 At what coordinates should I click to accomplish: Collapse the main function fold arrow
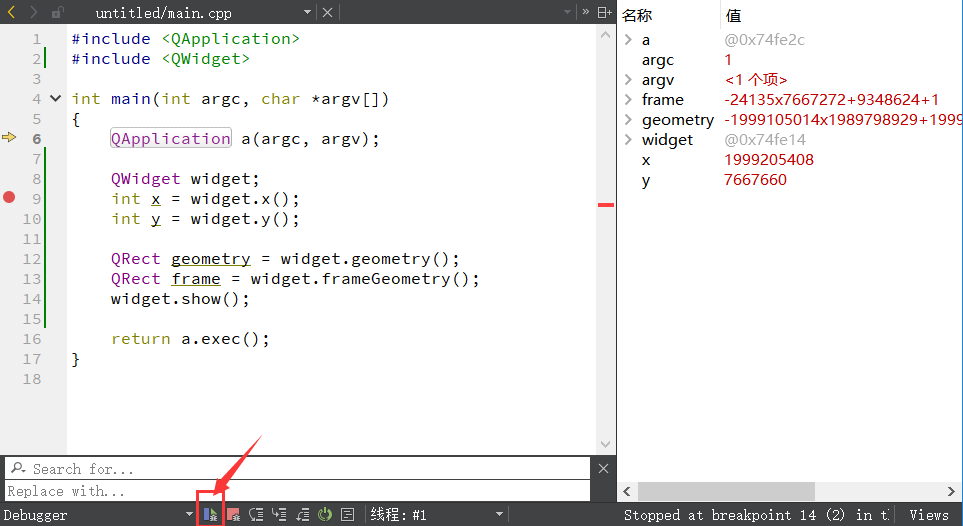click(x=55, y=98)
